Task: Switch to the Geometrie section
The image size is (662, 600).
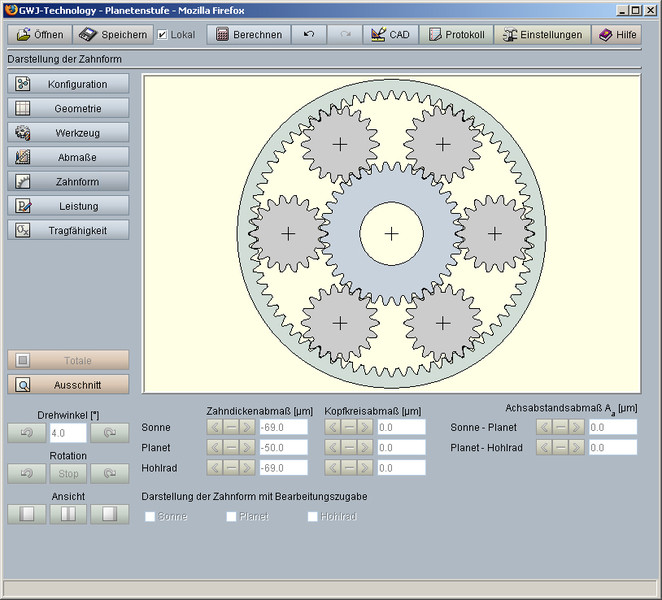Action: pos(68,108)
